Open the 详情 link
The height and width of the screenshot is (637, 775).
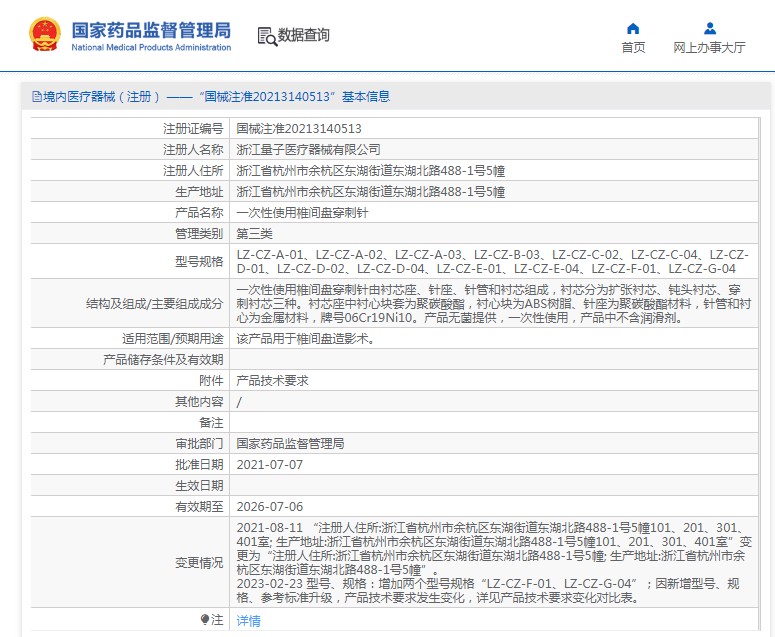tap(248, 621)
